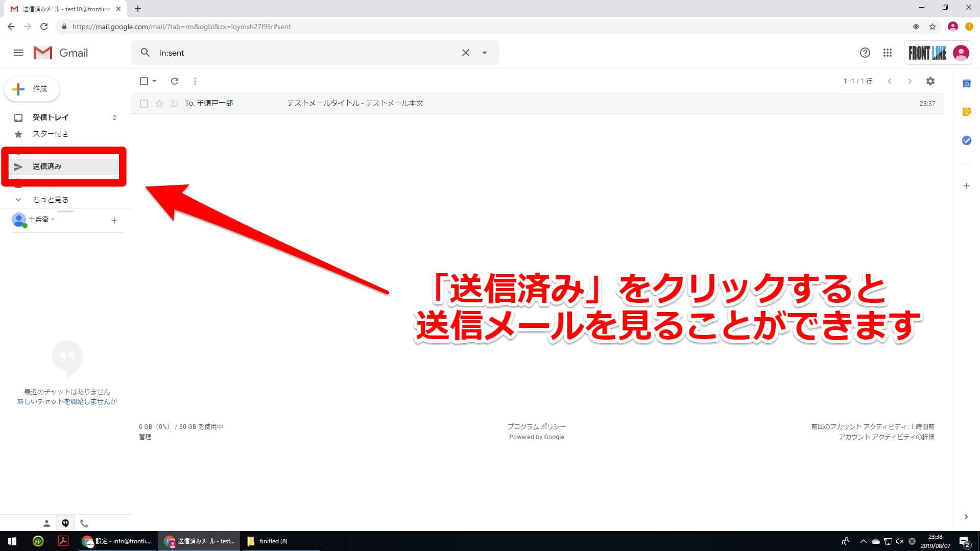Click the Gmail logo
This screenshot has width=980, height=551.
click(x=61, y=53)
